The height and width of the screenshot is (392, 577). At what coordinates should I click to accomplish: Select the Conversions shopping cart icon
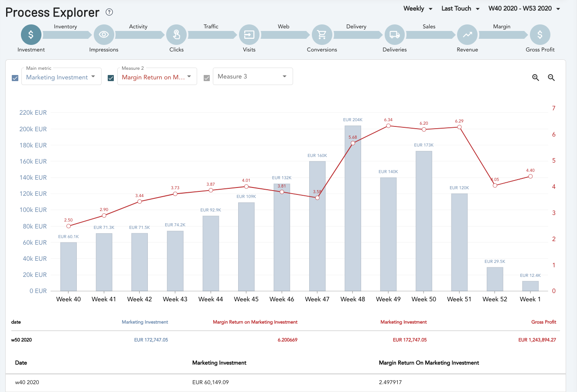[322, 34]
